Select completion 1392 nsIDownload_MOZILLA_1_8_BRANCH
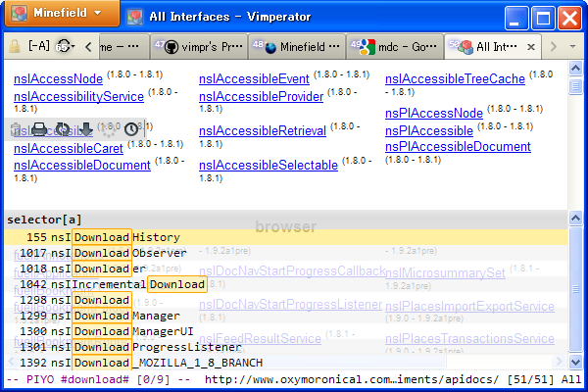Viewport: 588px width, 392px height. click(286, 363)
